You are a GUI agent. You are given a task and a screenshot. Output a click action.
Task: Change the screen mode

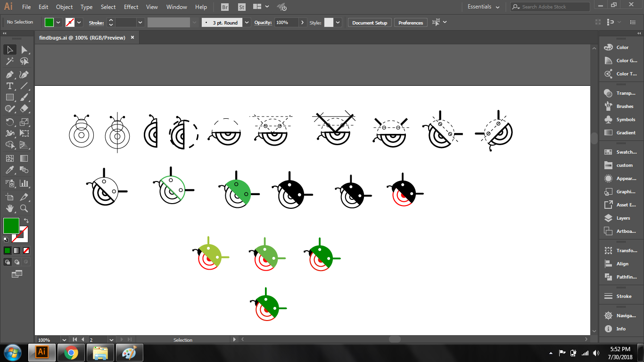(x=17, y=273)
